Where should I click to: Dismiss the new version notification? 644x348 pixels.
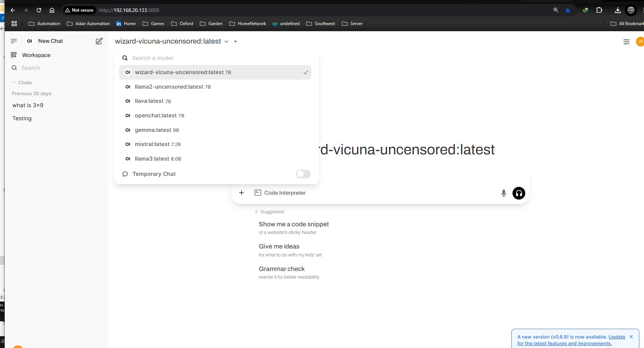pos(631,337)
